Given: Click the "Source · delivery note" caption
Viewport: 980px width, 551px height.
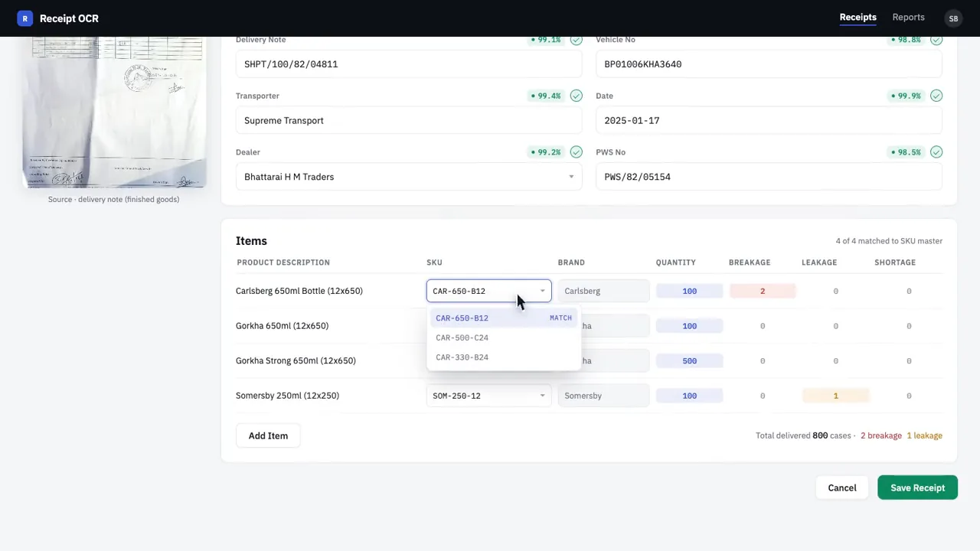Looking at the screenshot, I should (113, 200).
